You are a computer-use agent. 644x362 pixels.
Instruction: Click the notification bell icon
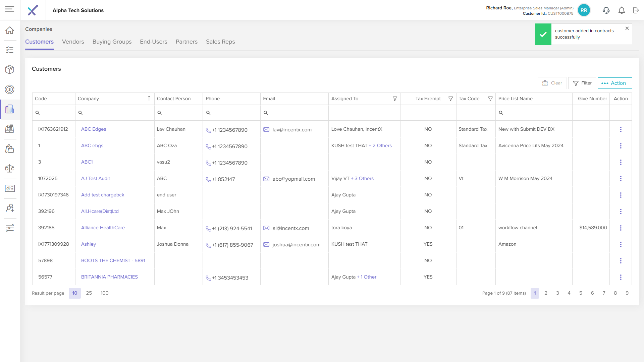tap(622, 10)
